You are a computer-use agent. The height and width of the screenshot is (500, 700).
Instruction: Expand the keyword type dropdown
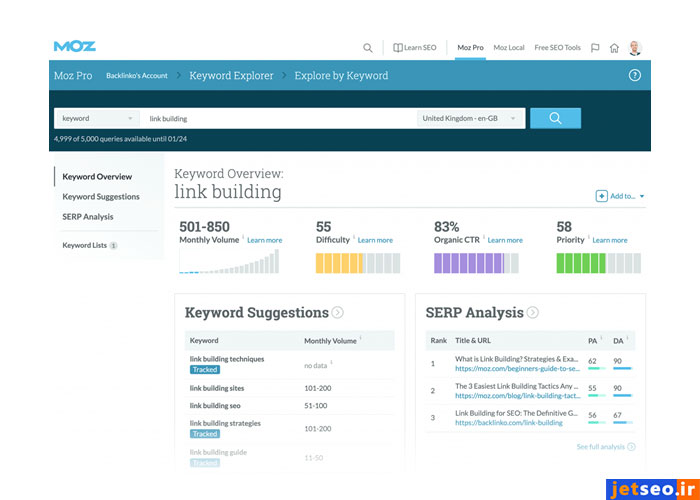pyautogui.click(x=95, y=118)
